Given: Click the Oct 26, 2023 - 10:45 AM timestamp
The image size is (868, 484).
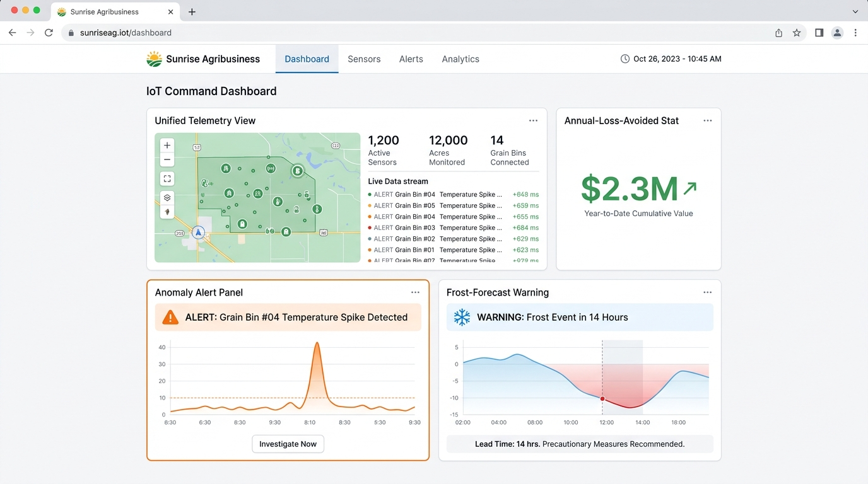Looking at the screenshot, I should 677,59.
